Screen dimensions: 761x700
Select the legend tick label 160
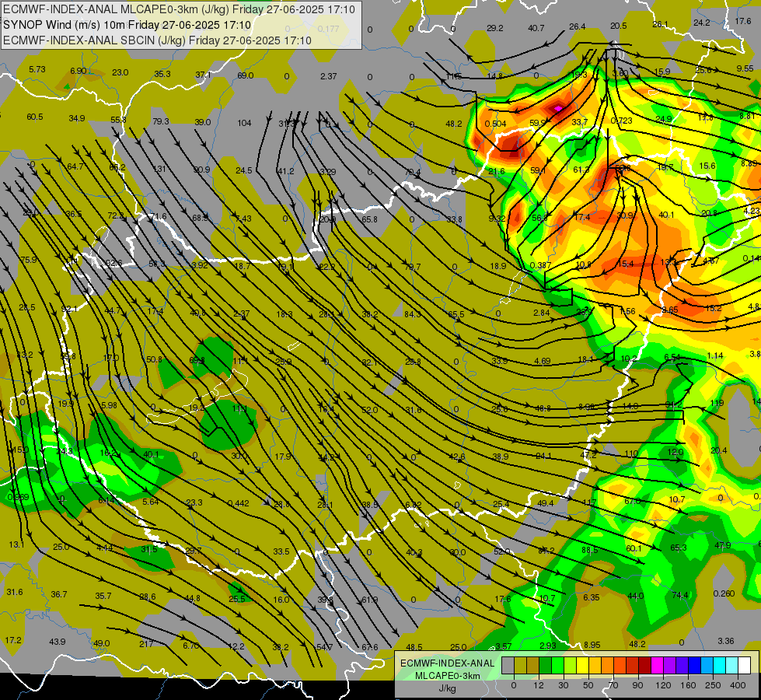(688, 685)
